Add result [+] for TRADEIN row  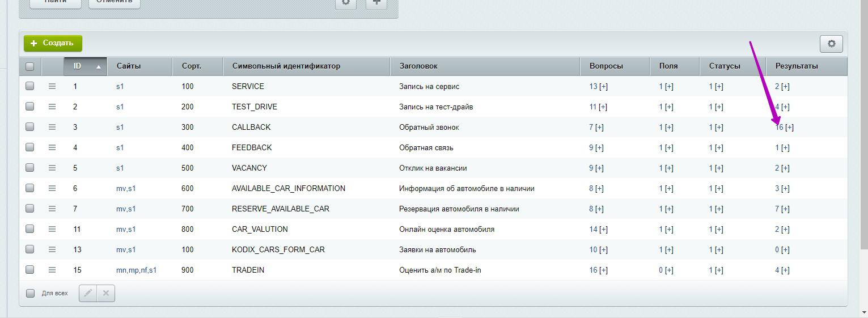pyautogui.click(x=785, y=270)
